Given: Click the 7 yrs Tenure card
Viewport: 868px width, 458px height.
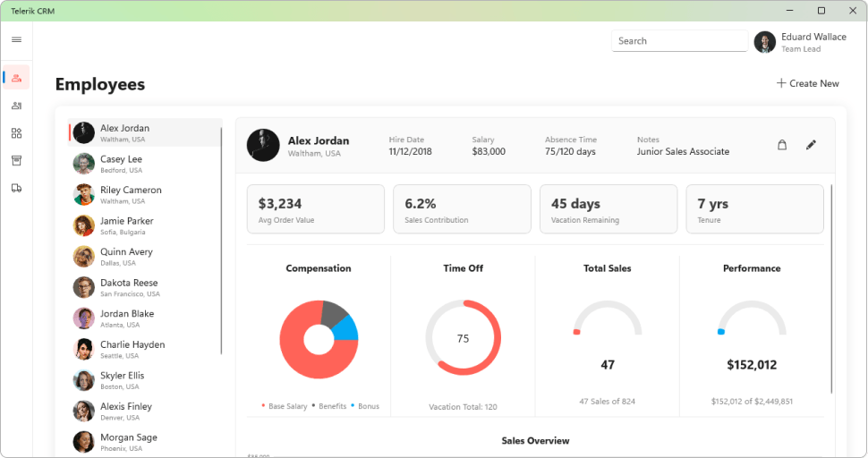Looking at the screenshot, I should 754,209.
